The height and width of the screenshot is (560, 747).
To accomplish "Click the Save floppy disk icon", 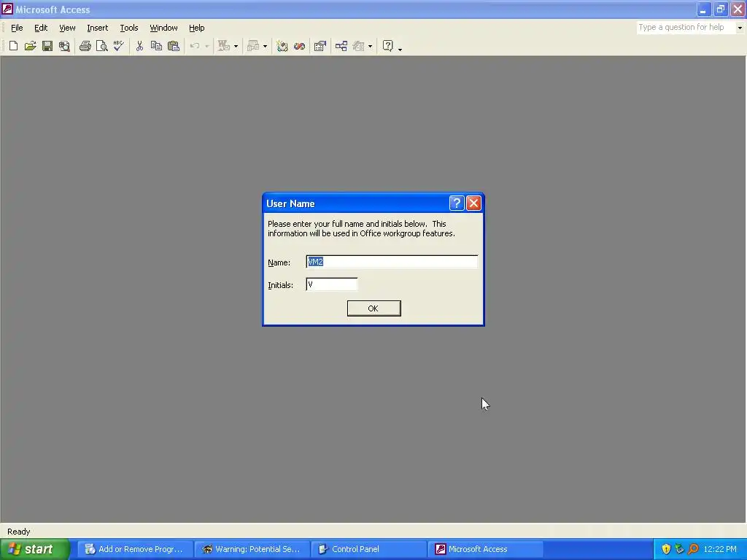I will pyautogui.click(x=47, y=46).
